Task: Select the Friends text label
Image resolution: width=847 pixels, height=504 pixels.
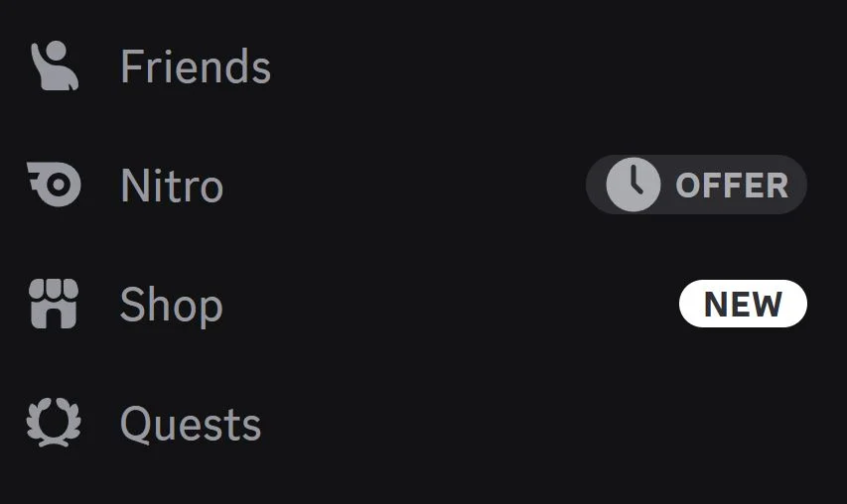Action: pos(195,67)
